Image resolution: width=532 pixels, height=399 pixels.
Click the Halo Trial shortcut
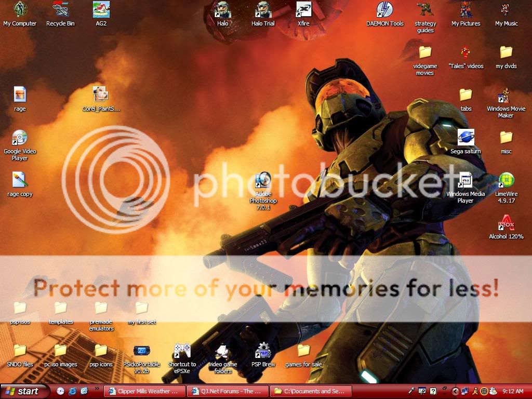263,10
